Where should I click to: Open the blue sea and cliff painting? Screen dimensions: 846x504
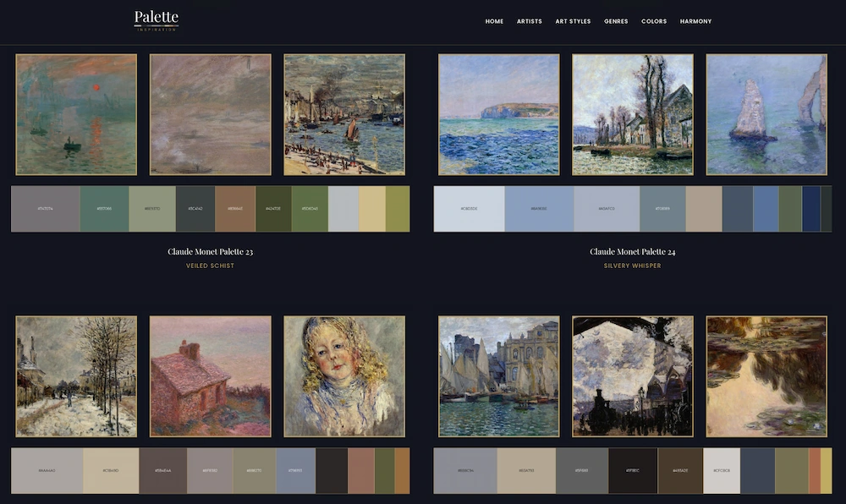pos(498,114)
